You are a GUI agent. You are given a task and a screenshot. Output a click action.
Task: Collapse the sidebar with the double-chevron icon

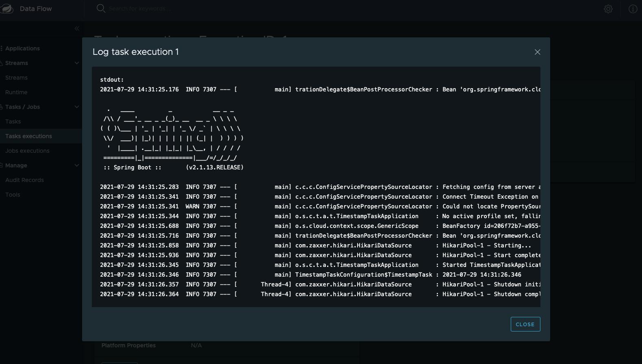tap(77, 28)
